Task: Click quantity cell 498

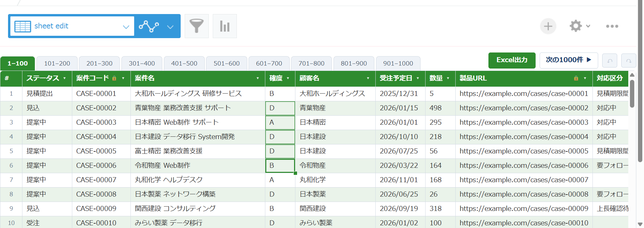Action: coord(440,108)
